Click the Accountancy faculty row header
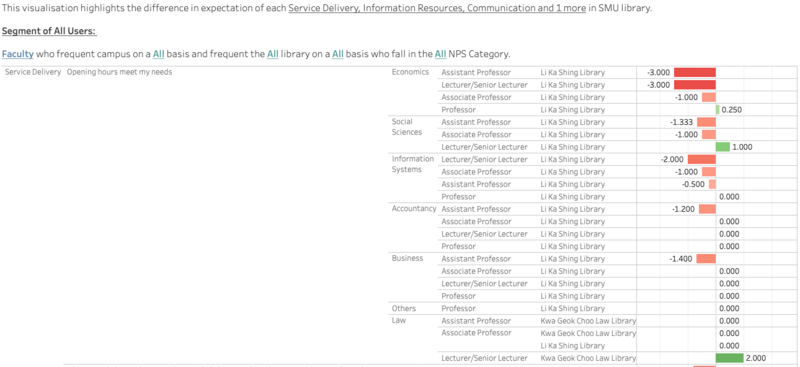This screenshot has width=800, height=367. 414,209
